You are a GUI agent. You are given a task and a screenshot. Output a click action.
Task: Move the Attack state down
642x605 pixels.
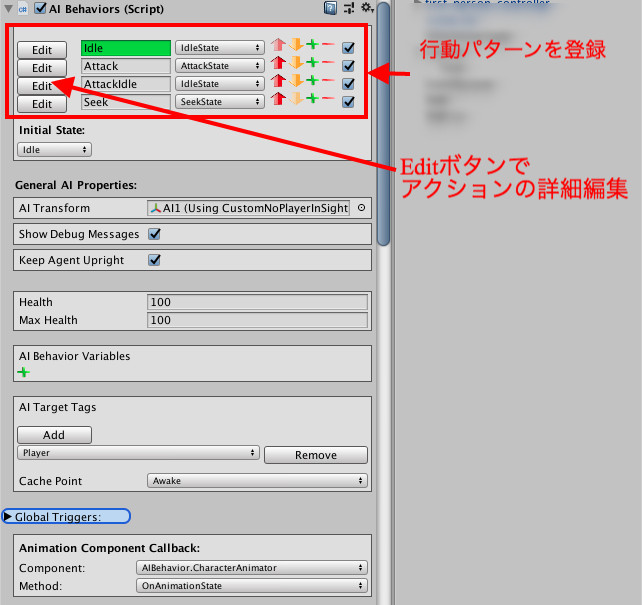point(296,63)
